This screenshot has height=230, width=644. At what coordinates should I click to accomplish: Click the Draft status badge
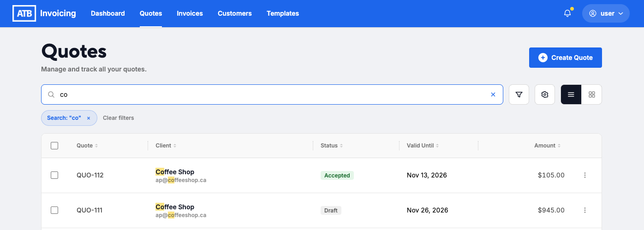(x=331, y=211)
